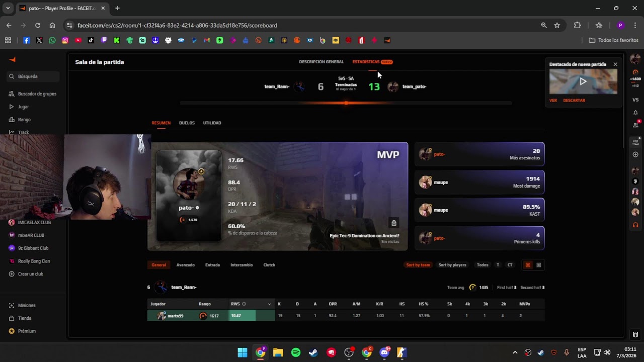This screenshot has width=644, height=362.
Task: Open the Instagram bookmark icon
Action: (65, 40)
